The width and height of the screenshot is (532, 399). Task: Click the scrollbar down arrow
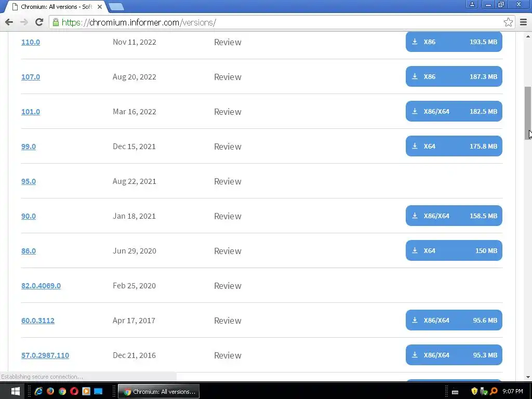click(528, 377)
